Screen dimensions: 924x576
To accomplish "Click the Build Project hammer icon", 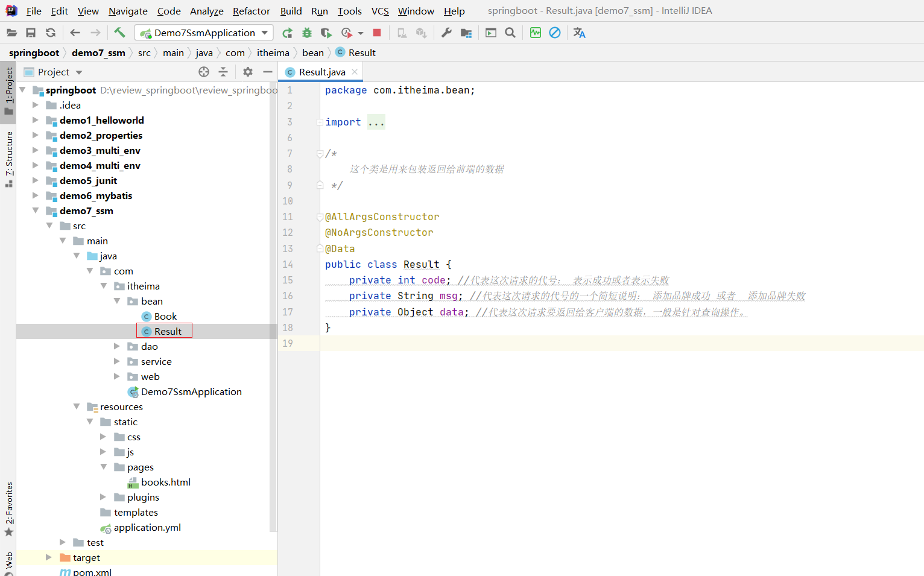I will point(119,33).
